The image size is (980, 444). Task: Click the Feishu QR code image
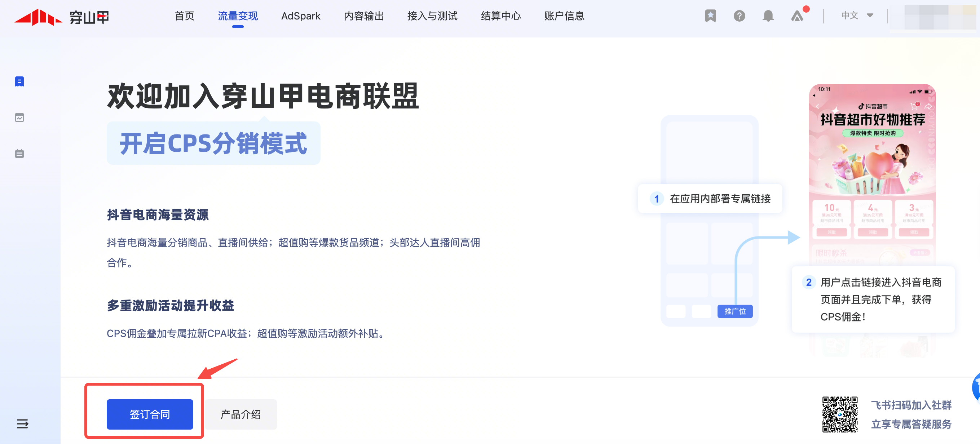840,414
